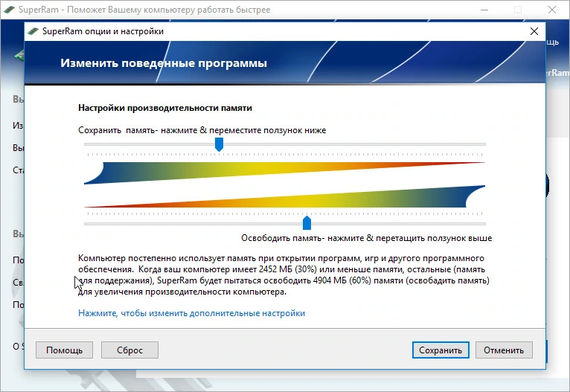Screen dimensions: 570x392
Task: Reset settings with the Сброс button
Action: click(x=129, y=350)
